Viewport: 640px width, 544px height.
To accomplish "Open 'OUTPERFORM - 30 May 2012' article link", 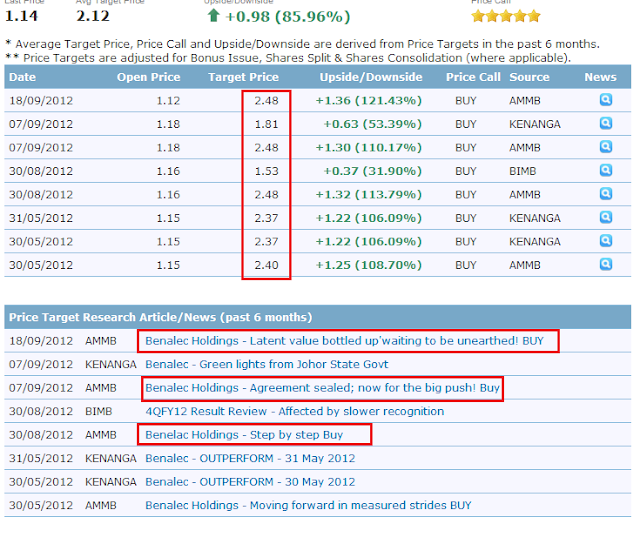I will tap(250, 482).
